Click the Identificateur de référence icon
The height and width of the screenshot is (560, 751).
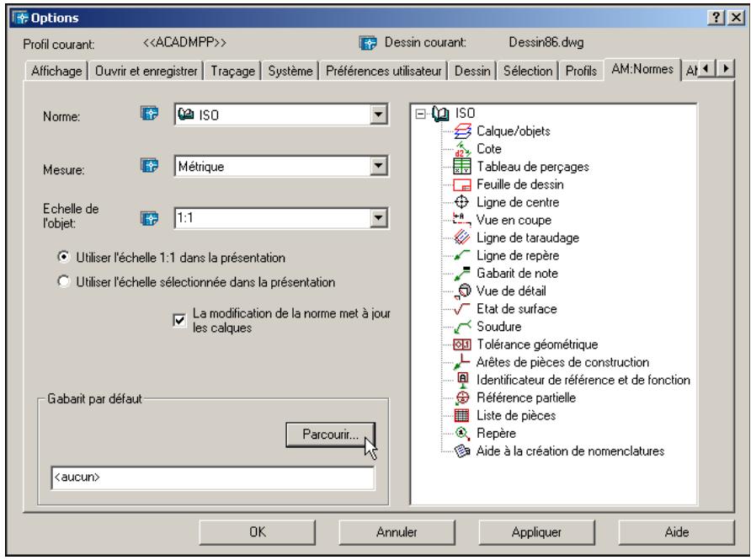(462, 380)
